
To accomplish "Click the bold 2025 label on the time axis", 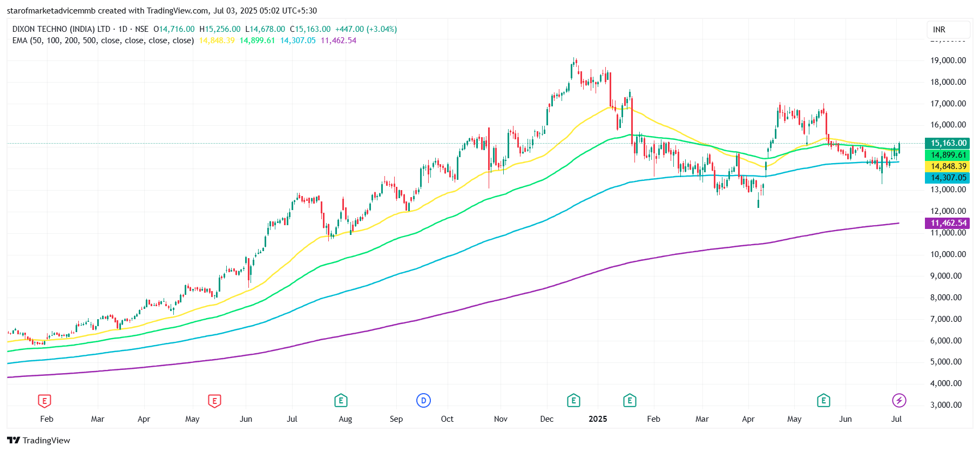I will click(x=598, y=419).
